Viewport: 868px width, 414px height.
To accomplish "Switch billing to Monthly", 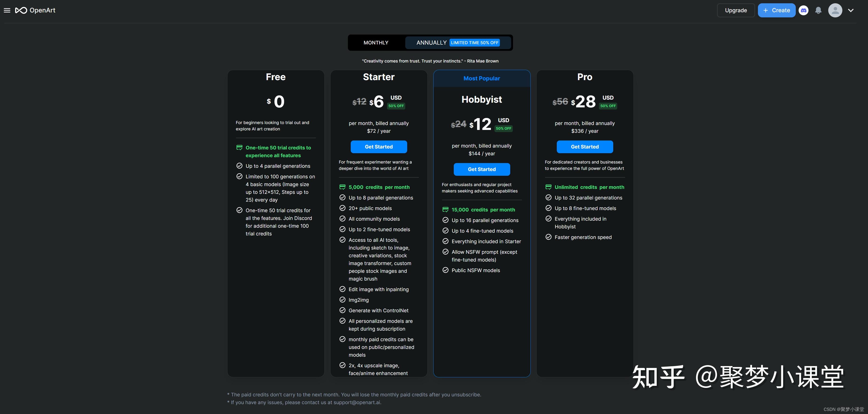I will [376, 43].
